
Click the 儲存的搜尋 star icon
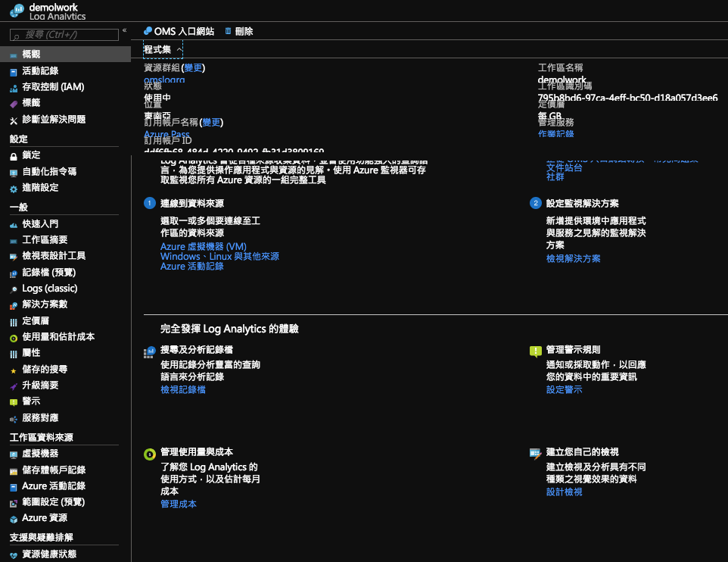click(x=14, y=370)
